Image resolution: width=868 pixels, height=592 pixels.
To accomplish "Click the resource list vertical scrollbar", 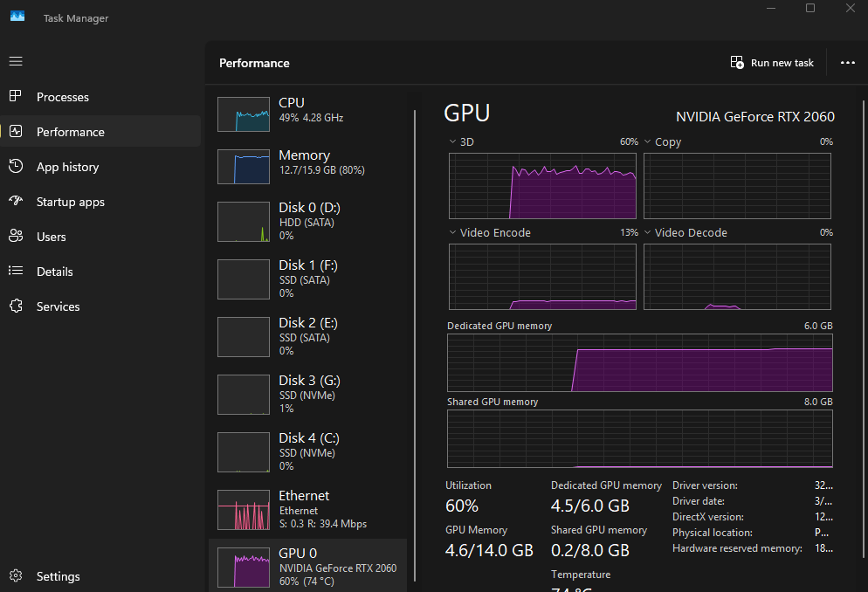I will tap(415, 346).
